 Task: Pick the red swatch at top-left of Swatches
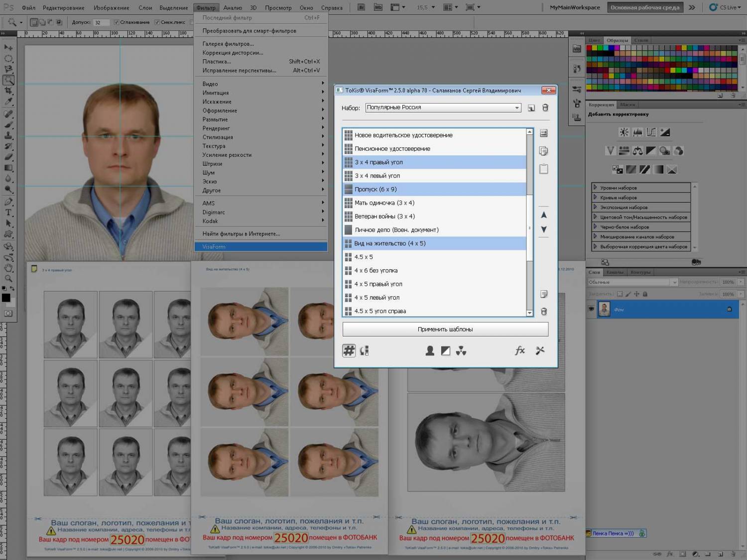point(589,48)
